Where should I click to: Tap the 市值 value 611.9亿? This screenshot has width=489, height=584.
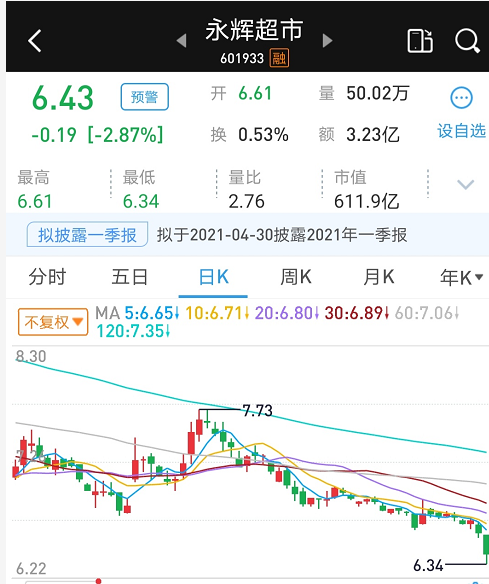click(x=366, y=202)
